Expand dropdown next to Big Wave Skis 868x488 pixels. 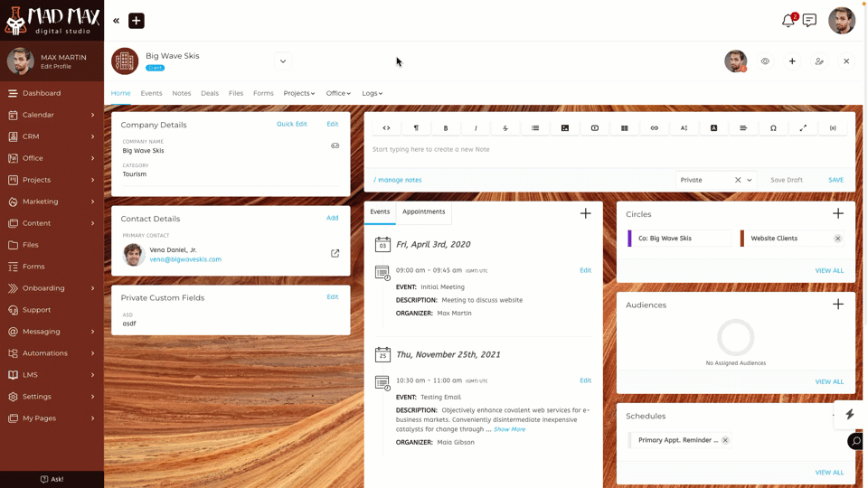(x=283, y=61)
